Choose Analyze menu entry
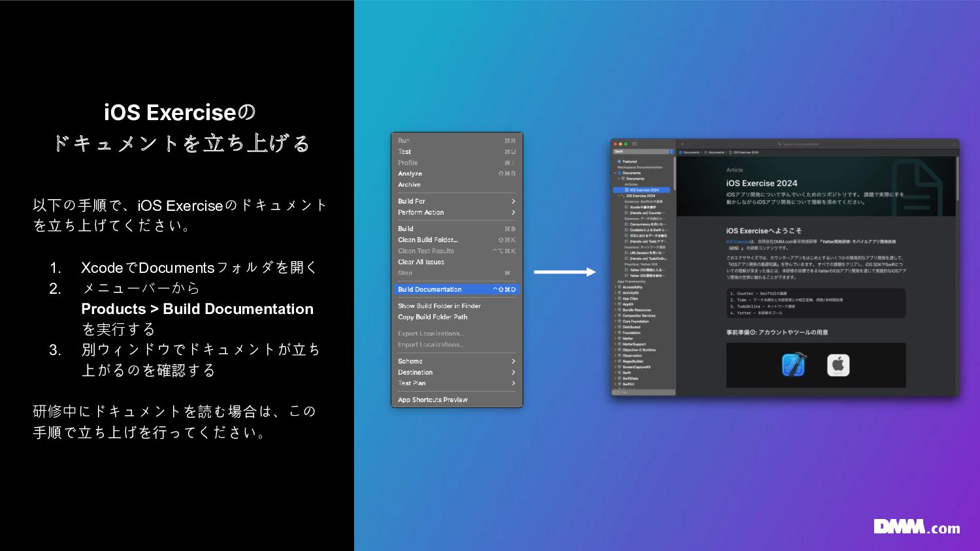This screenshot has width=980, height=551. pos(457,174)
